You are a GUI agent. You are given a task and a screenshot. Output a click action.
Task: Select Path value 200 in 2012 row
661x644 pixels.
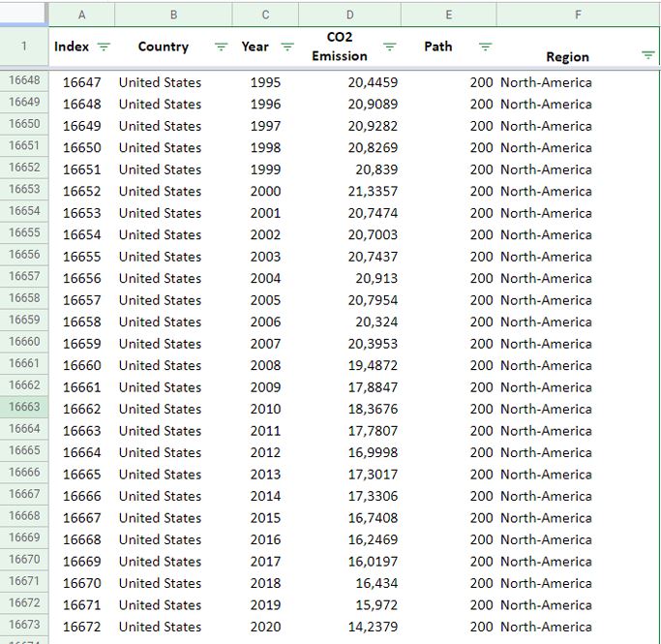(448, 452)
